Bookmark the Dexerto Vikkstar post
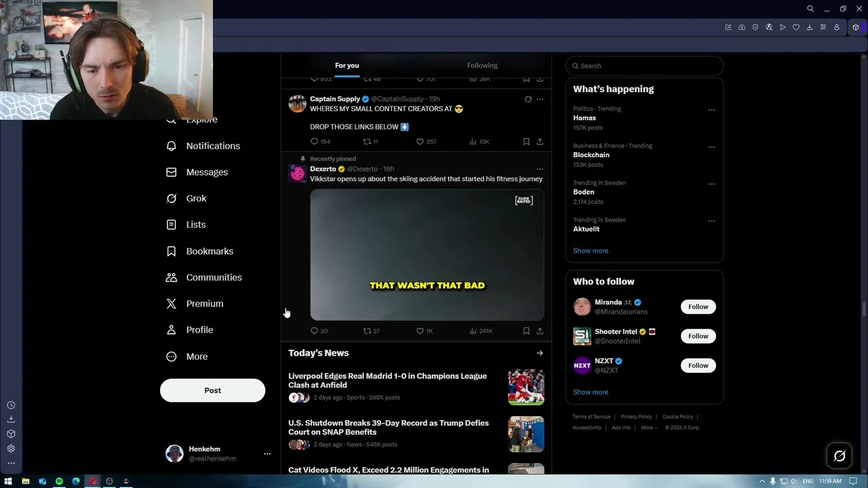Viewport: 868px width, 488px height. [x=526, y=331]
